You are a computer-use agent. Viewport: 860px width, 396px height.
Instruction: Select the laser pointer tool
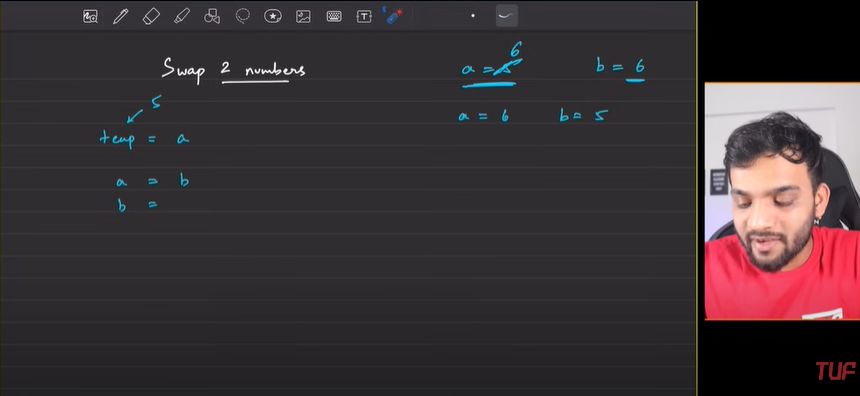pyautogui.click(x=393, y=16)
